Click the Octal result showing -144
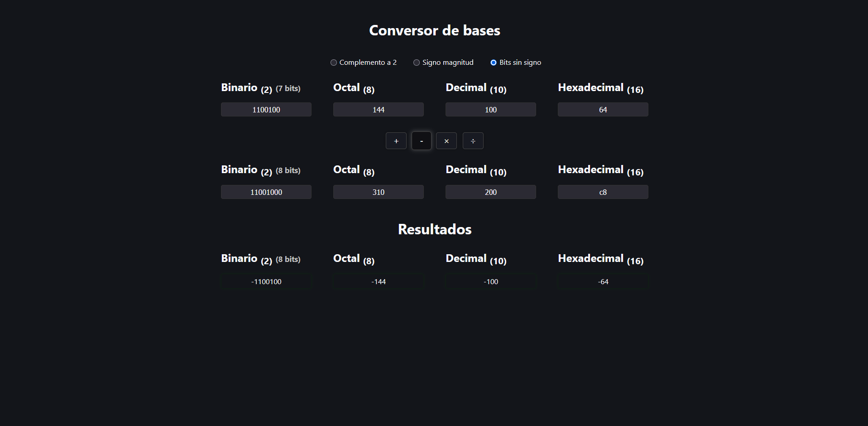 (x=378, y=281)
